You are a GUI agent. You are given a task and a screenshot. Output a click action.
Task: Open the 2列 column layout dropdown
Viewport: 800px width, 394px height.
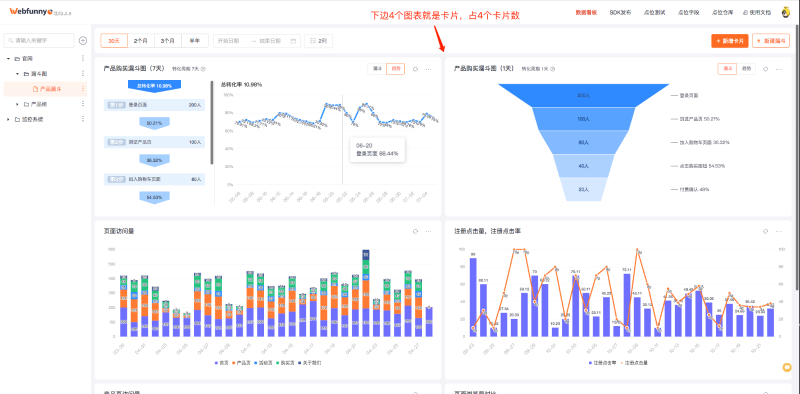pos(318,41)
